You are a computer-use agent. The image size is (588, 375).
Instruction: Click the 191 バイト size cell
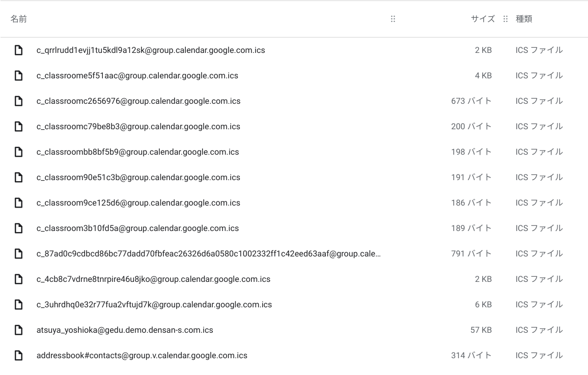click(x=471, y=178)
